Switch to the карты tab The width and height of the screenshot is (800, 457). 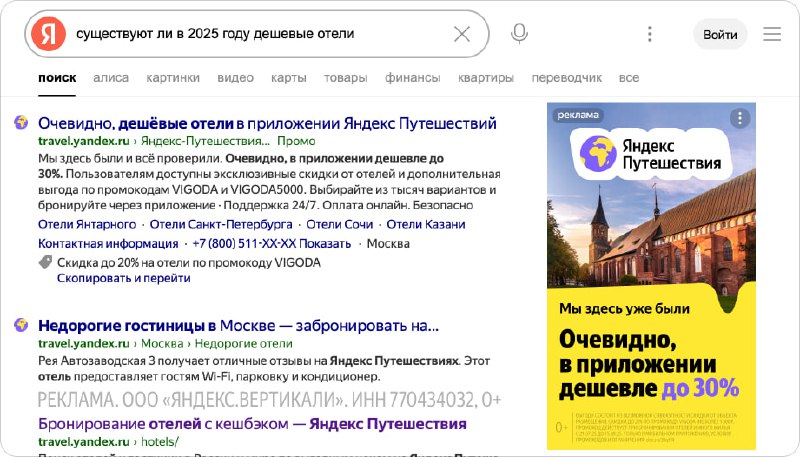289,78
